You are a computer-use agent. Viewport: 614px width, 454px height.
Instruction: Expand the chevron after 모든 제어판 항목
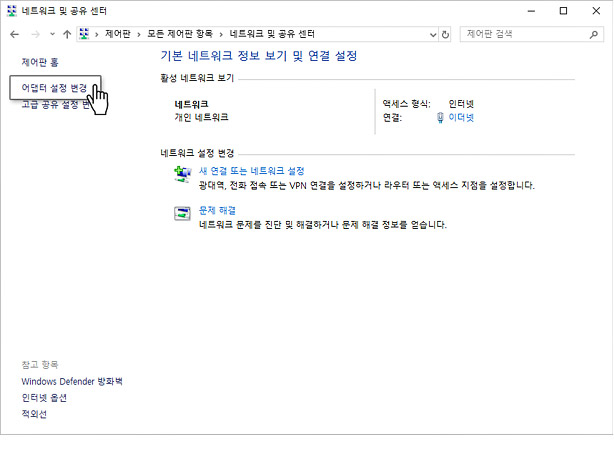point(222,34)
